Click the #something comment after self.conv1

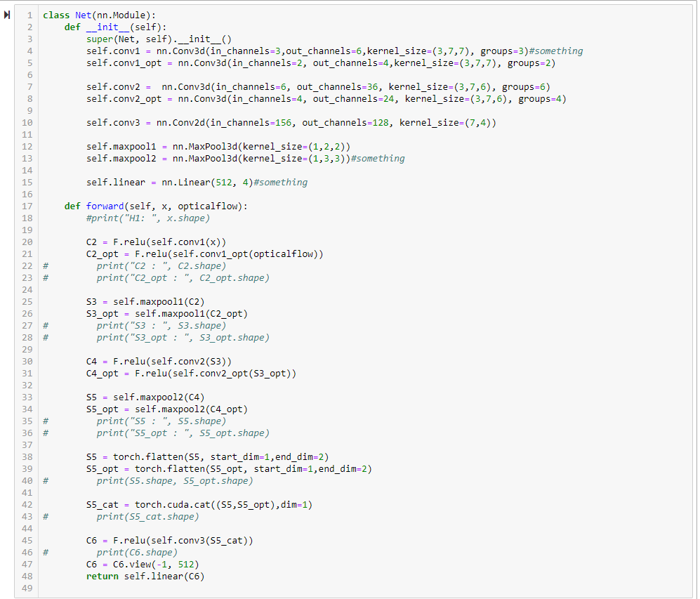[x=559, y=51]
